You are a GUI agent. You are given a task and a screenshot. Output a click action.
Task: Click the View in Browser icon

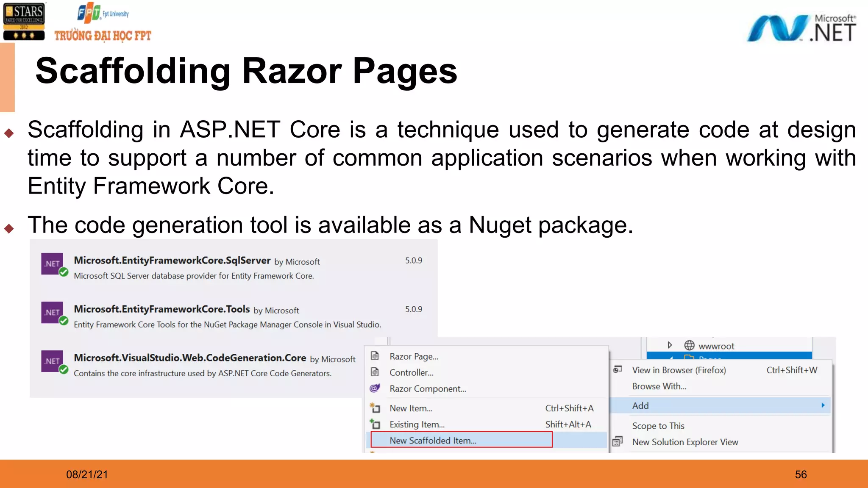click(618, 369)
